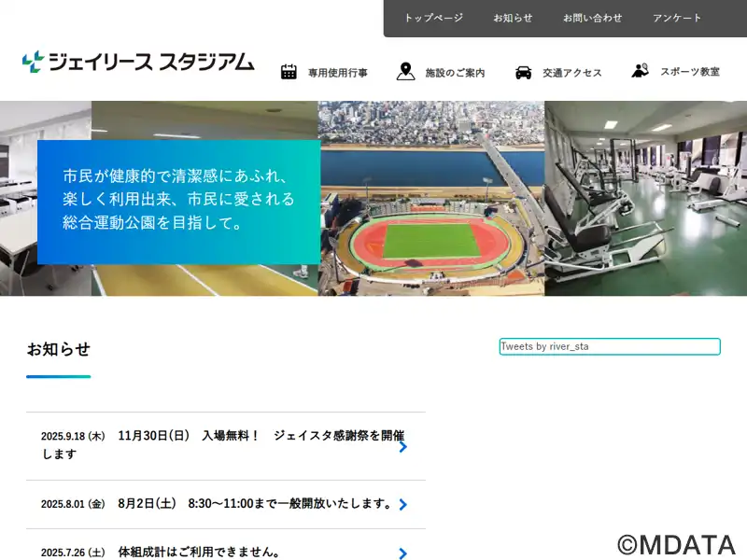Click the ジェイリース スタジアム logo
The image size is (747, 560).
(x=138, y=62)
